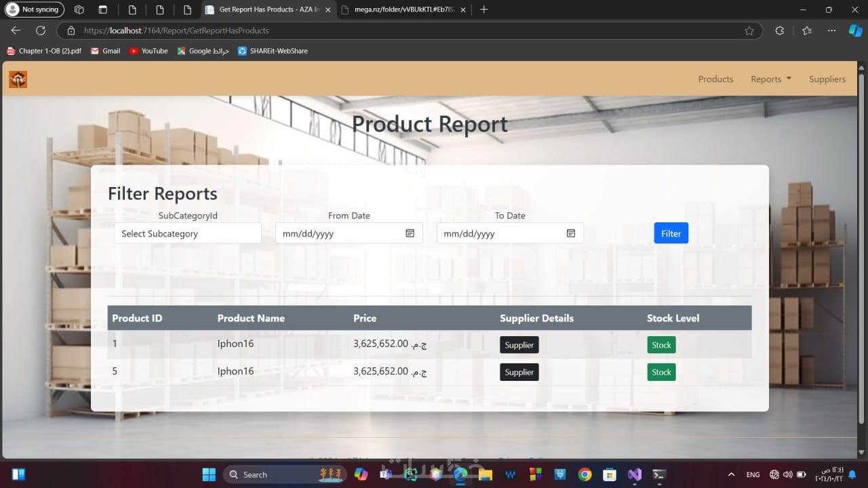Open the Edge workspaces icon

[79, 9]
